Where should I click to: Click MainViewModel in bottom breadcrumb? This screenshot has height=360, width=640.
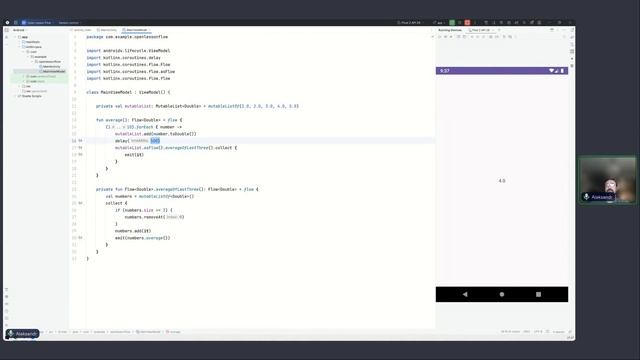click(149, 332)
